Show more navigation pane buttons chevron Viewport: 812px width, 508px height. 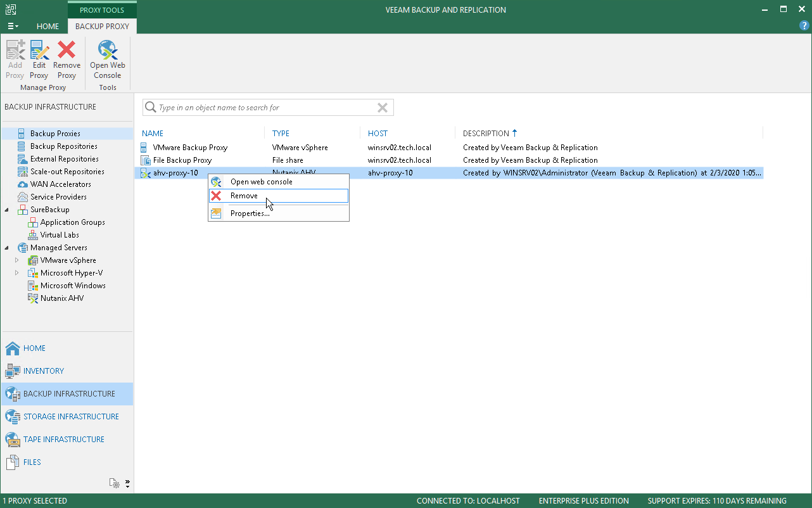127,483
